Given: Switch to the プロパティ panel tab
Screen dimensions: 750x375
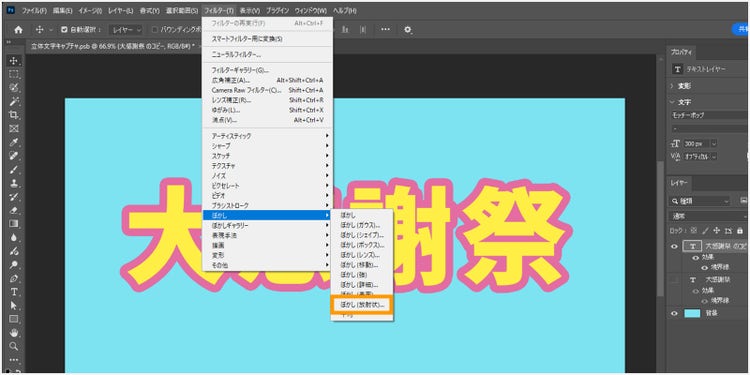Looking at the screenshot, I should coord(680,52).
